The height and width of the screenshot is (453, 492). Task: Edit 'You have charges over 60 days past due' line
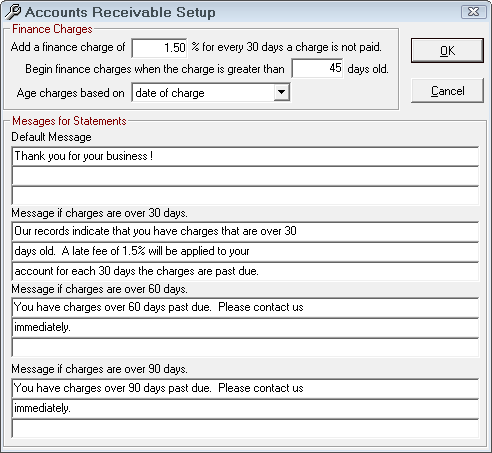(245, 307)
